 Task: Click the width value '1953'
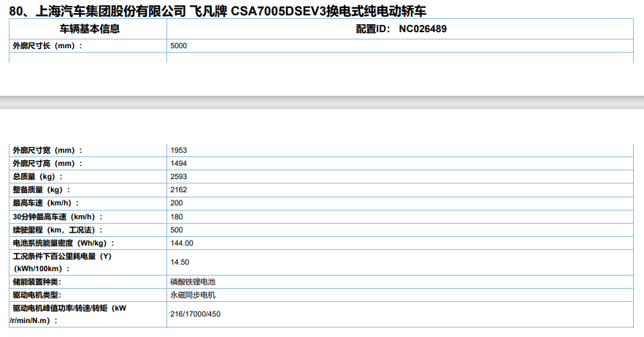click(179, 150)
